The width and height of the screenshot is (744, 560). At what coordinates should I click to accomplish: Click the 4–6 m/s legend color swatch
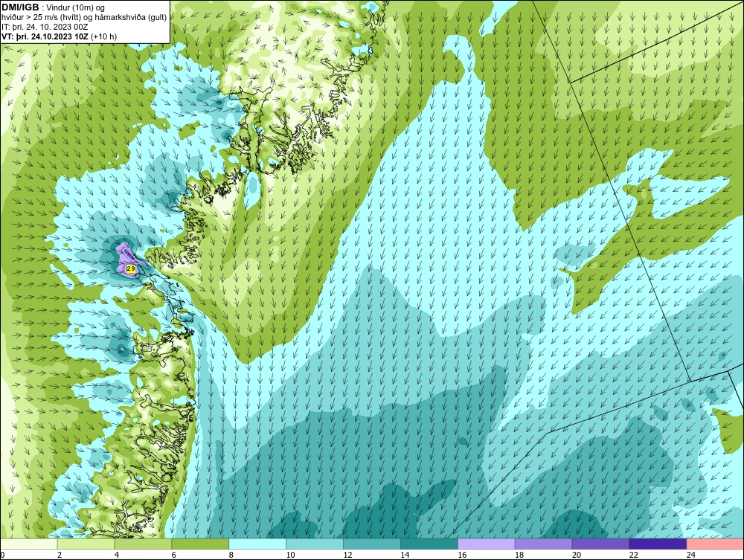click(x=143, y=544)
